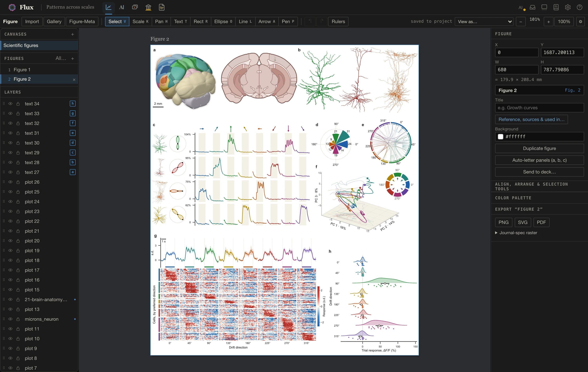Screen dimensions: 588x372
Task: Toggle lock on plot 26 layer
Action: [x=18, y=182]
